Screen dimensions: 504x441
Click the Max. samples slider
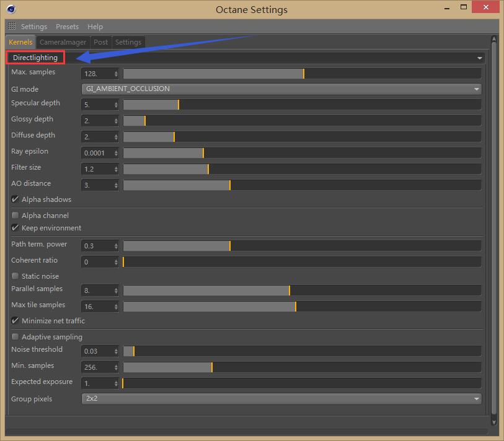click(x=302, y=74)
